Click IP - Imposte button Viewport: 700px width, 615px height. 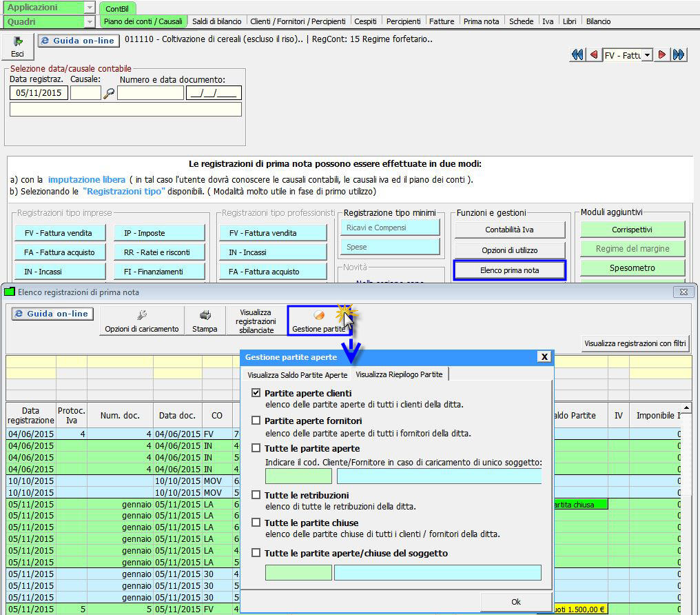[x=159, y=233]
